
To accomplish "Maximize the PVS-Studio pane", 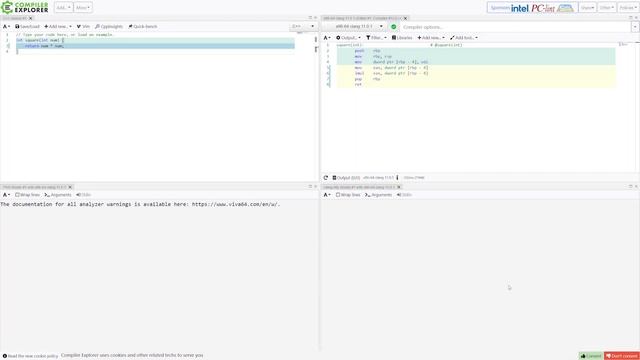I will click(310, 187).
